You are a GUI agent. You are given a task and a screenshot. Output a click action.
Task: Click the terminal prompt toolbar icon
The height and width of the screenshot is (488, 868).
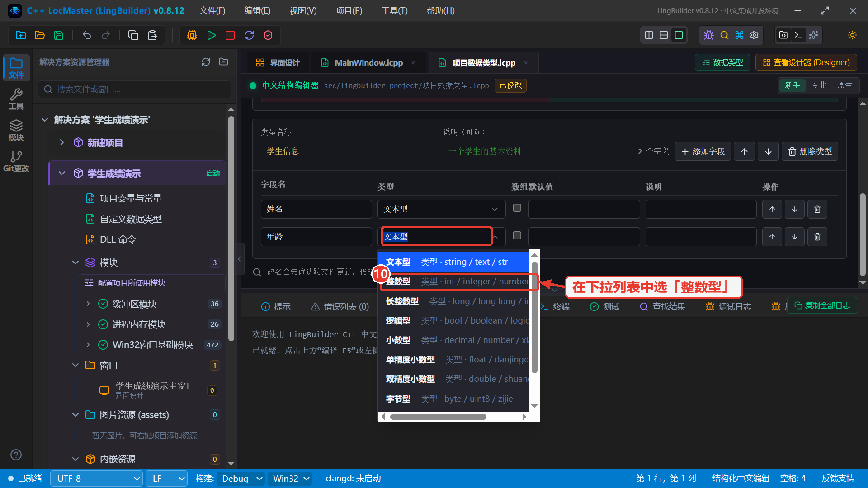point(799,35)
